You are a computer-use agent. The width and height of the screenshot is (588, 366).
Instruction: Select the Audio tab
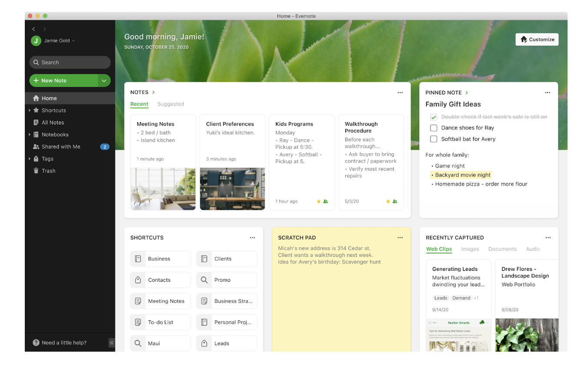(533, 249)
